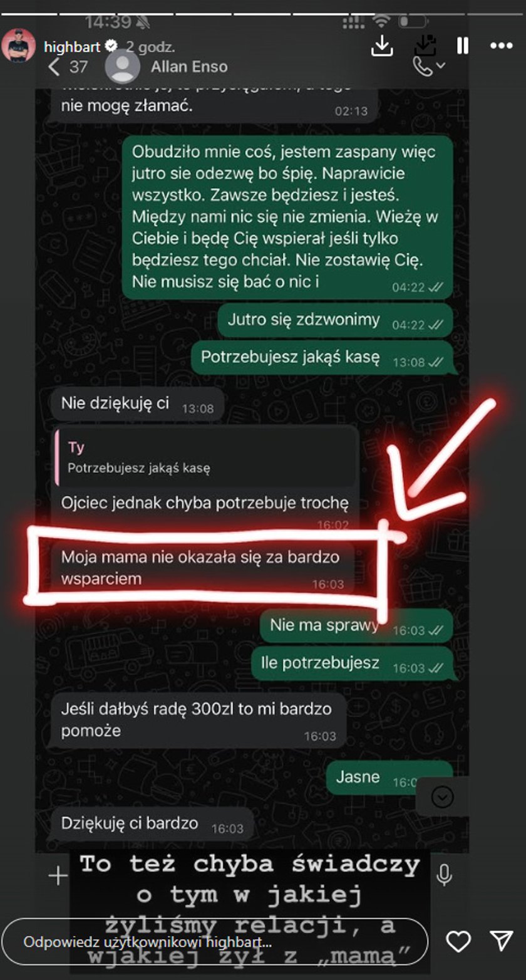Open the three-dots more options menu
Screen dimensions: 526x980
(x=501, y=46)
